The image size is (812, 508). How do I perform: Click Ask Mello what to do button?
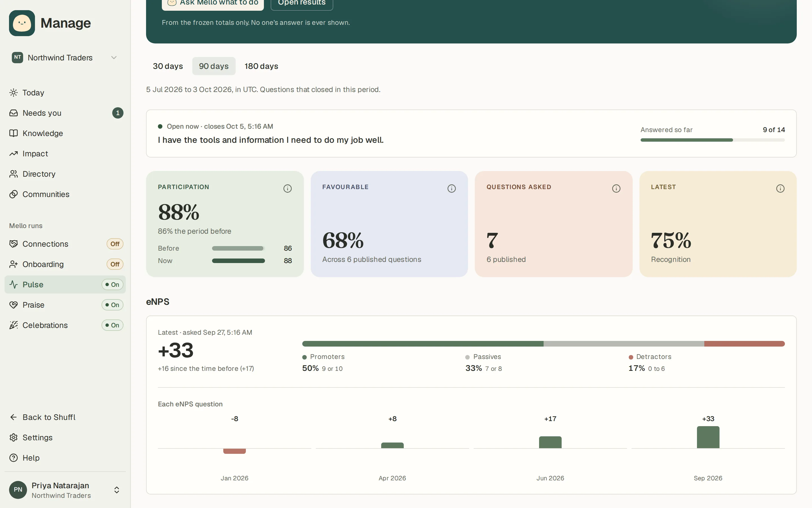(213, 3)
